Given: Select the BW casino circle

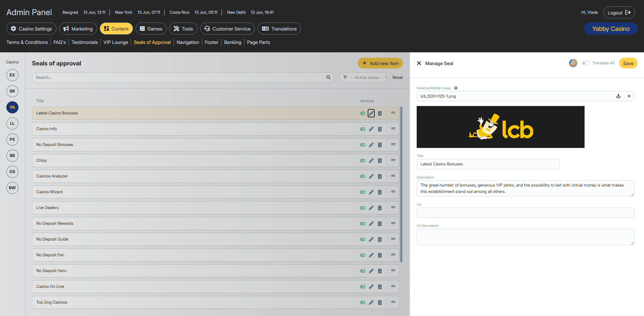Looking at the screenshot, I should tap(12, 188).
